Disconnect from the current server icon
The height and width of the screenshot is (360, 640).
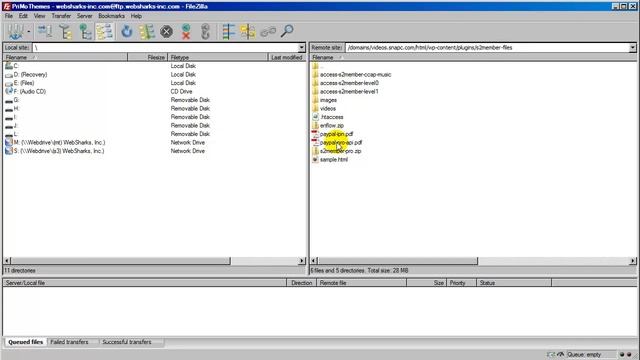186,31
